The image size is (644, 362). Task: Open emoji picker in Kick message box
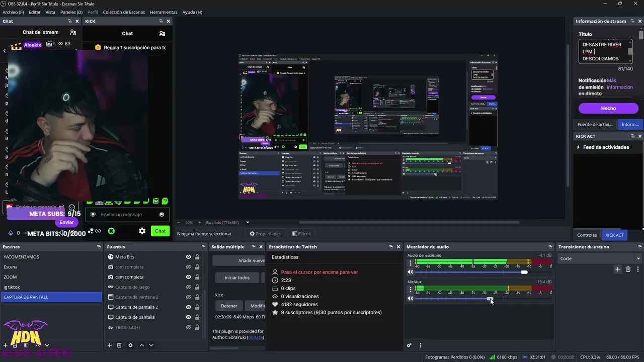coord(162,215)
